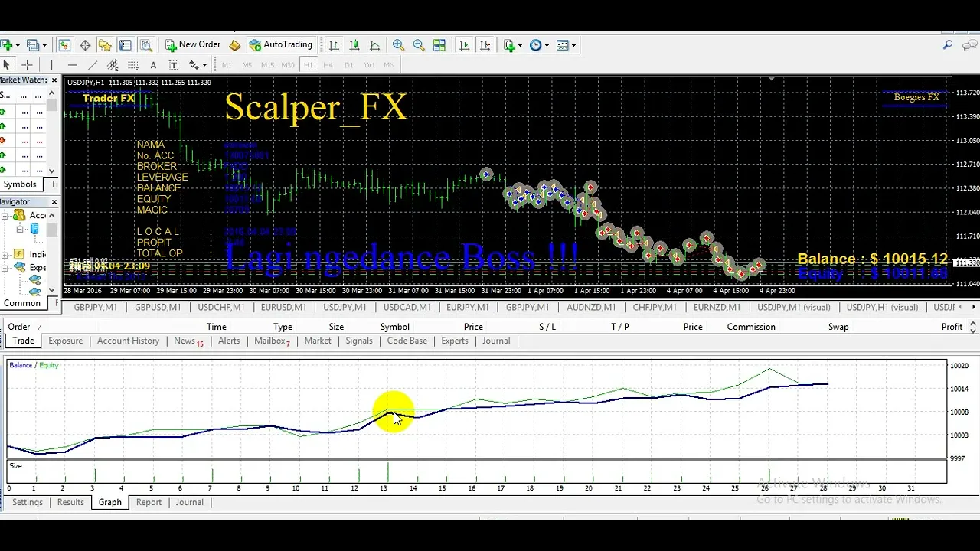980x551 pixels.
Task: Close the Navigator panel
Action: (x=54, y=202)
